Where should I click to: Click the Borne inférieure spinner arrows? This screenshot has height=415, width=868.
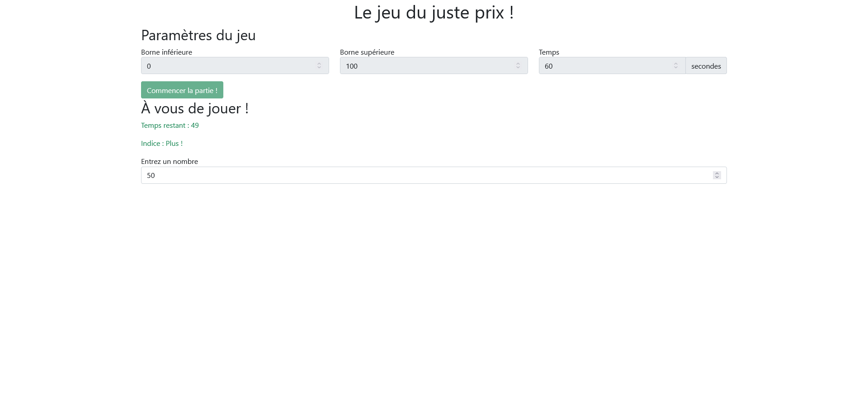[x=319, y=66]
